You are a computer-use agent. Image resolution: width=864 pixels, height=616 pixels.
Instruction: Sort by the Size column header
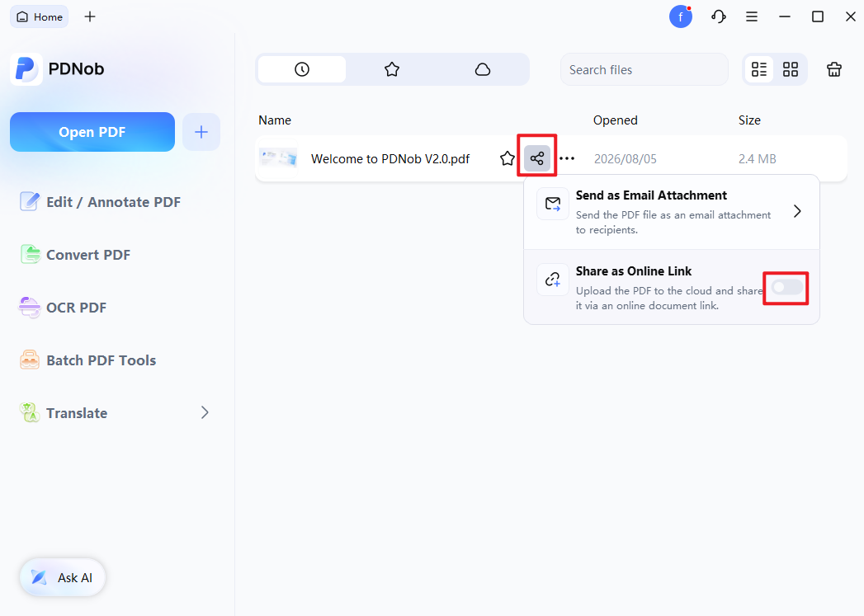tap(749, 120)
